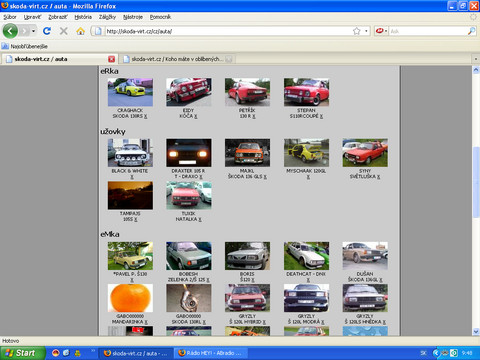
Task: Open the Záložky menu
Action: [107, 17]
